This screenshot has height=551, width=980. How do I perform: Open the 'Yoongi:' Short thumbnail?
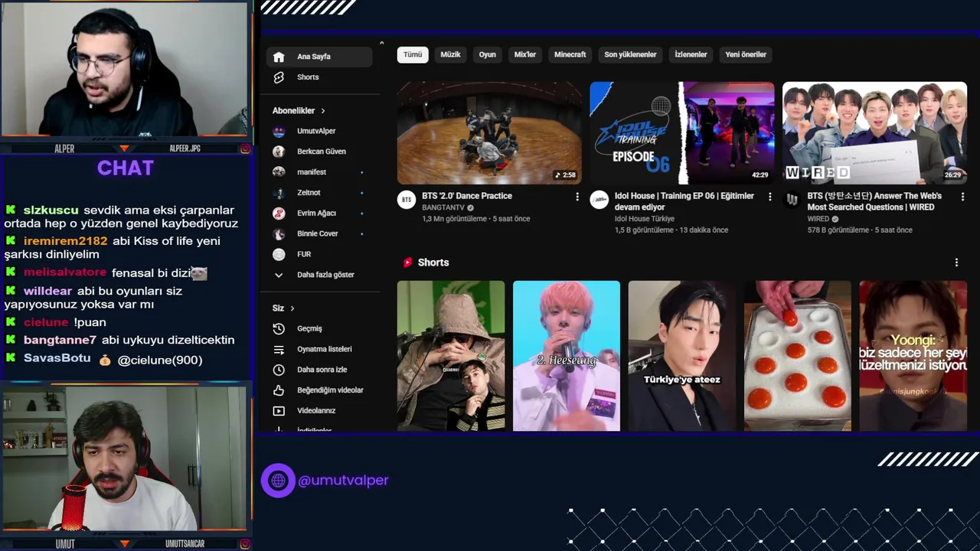click(x=913, y=356)
